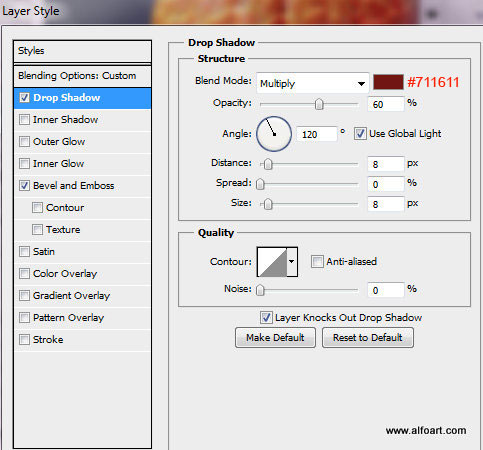Click the Spread value field
This screenshot has width=483, height=450.
point(386,184)
